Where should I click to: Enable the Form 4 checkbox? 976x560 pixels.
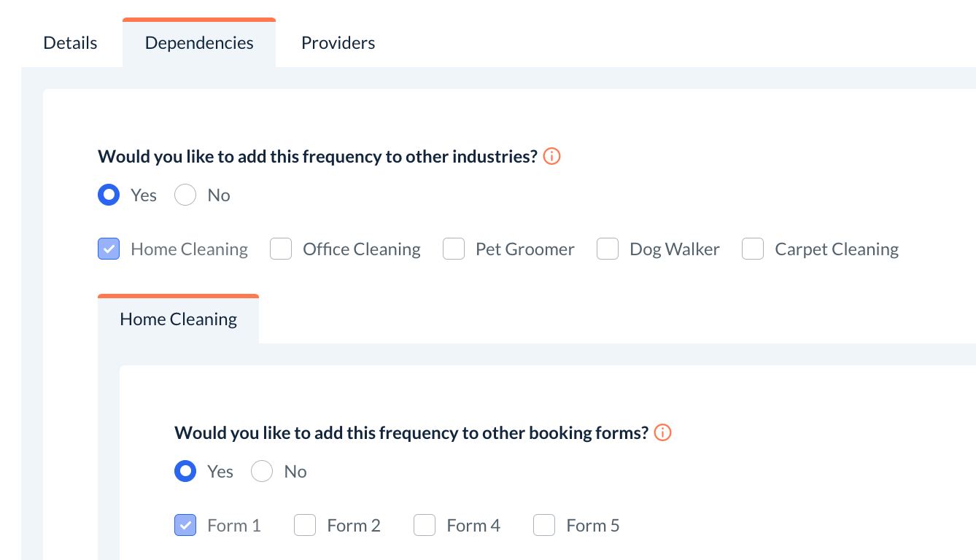pyautogui.click(x=425, y=525)
